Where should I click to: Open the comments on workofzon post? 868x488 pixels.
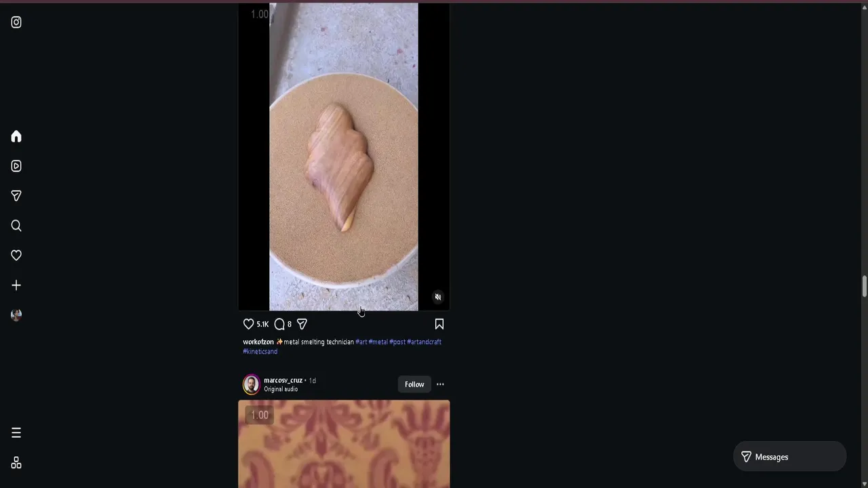(x=279, y=324)
